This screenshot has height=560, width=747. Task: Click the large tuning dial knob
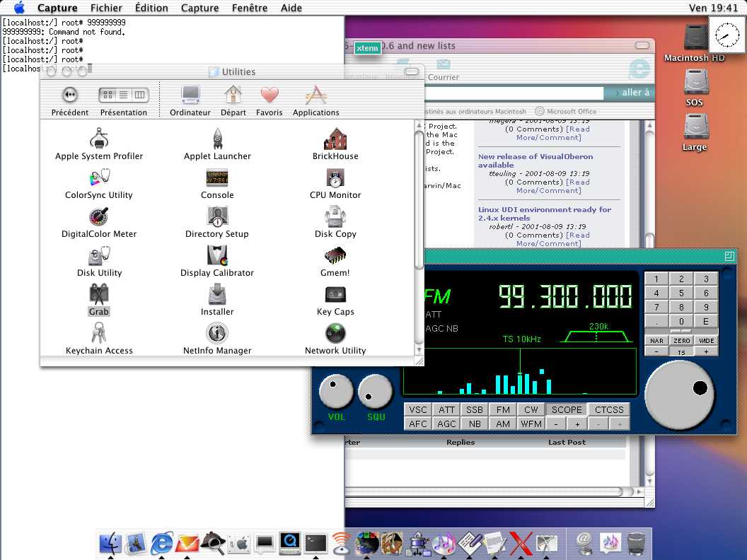coord(680,395)
